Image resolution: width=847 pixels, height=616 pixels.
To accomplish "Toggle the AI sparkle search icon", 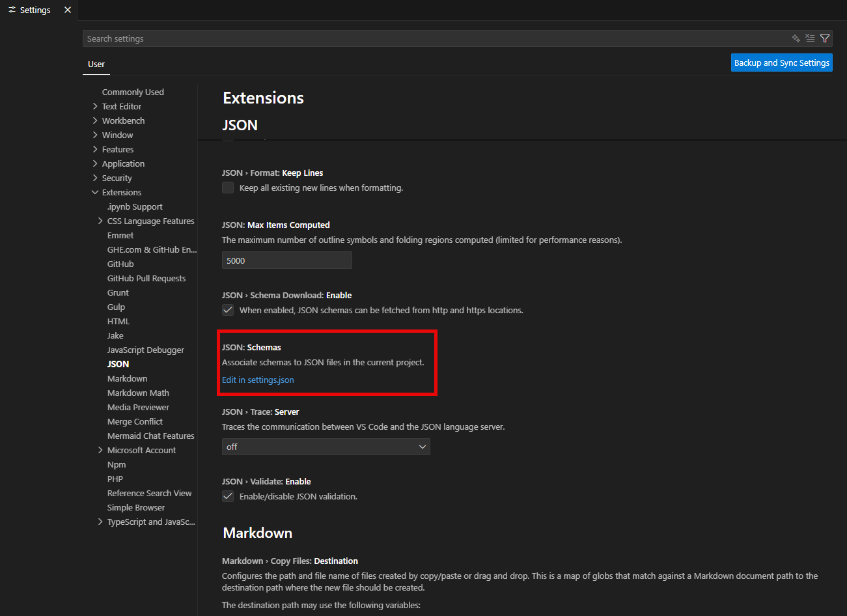I will pyautogui.click(x=796, y=38).
